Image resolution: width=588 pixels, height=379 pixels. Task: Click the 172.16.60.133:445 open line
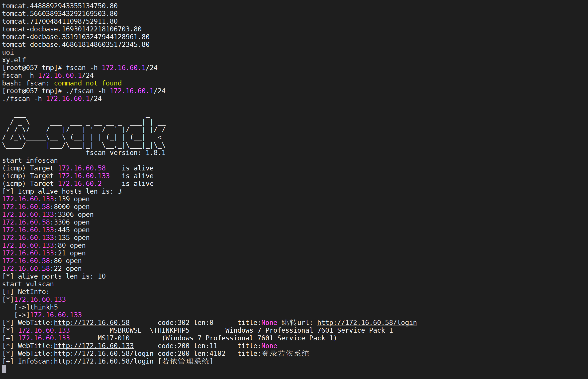tap(46, 230)
